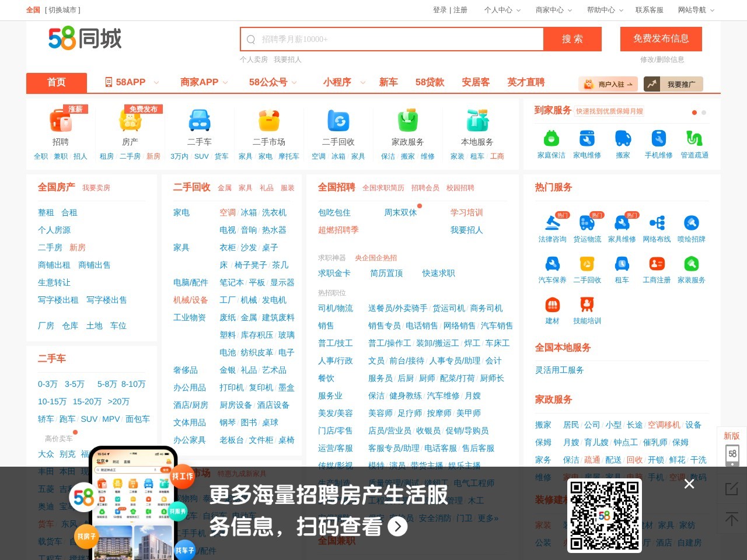Click the 我要推广 button
Viewport: 747px width, 560px height.
click(673, 84)
